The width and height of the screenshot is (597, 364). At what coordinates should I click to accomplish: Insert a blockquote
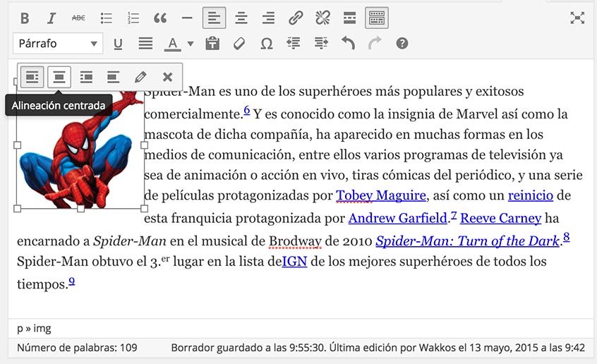click(x=160, y=18)
